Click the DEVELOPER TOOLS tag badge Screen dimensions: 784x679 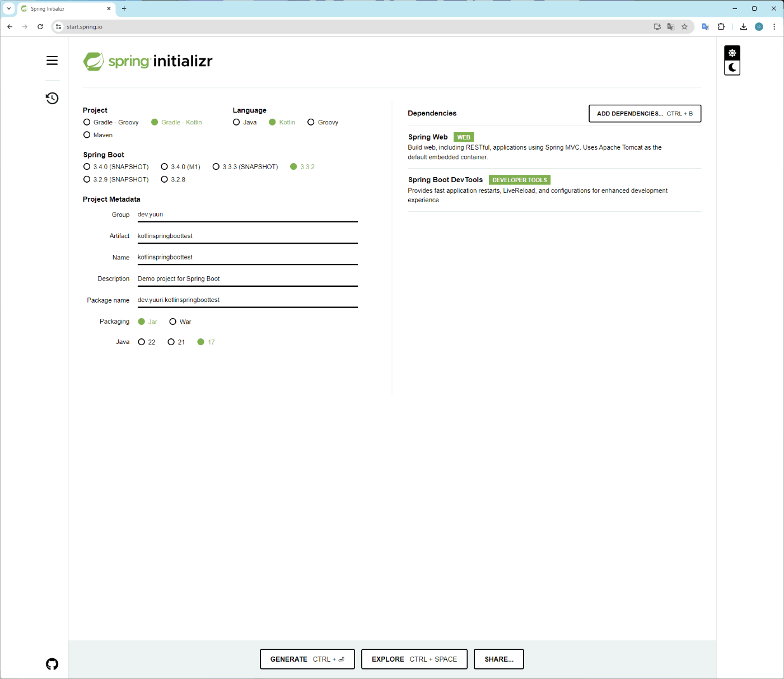[x=520, y=180]
